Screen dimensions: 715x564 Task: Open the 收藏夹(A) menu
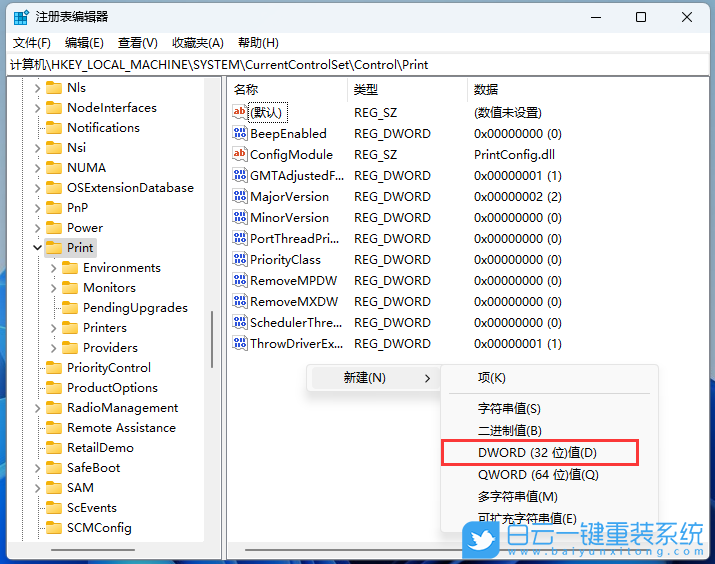coord(197,43)
